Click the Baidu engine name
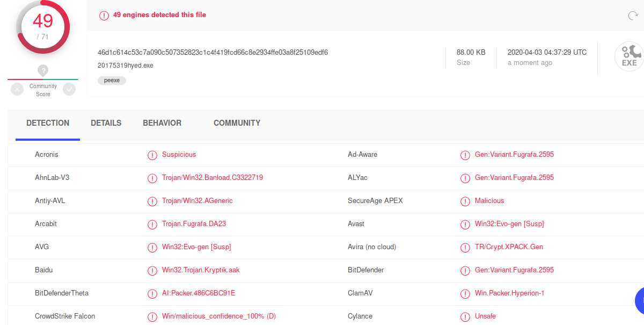 click(x=44, y=270)
